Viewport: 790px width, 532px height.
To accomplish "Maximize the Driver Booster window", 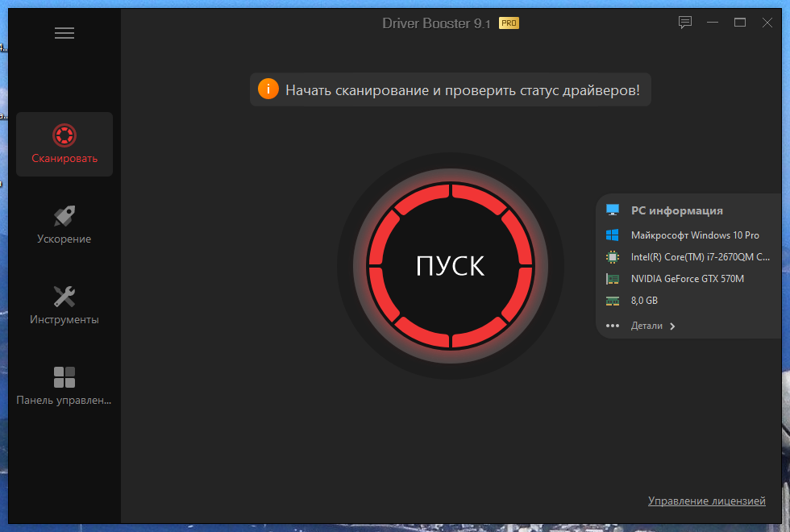I will point(740,23).
